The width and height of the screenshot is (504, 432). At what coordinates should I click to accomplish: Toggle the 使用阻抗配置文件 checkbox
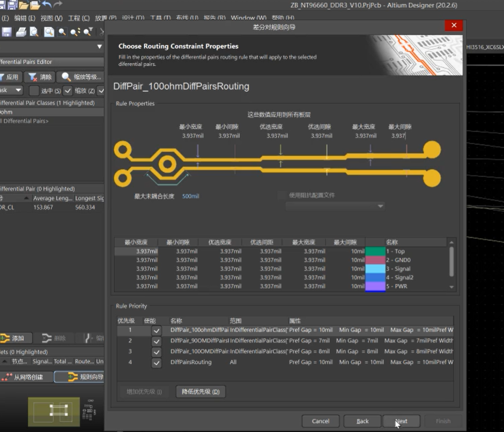point(282,195)
